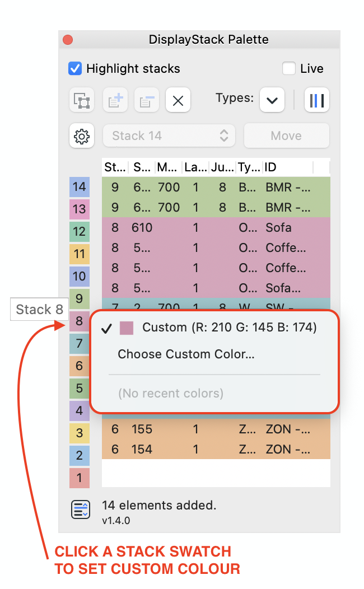Click the stack 8 colour swatch

click(80, 321)
